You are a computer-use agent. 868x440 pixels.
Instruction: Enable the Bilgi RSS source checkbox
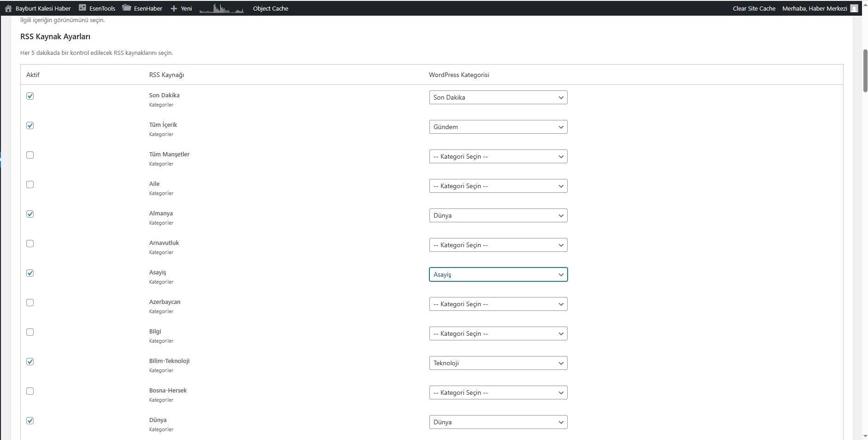click(30, 332)
